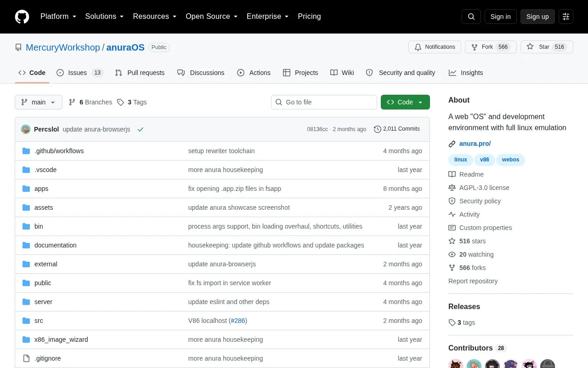Click the green commit status checkmark

[141, 129]
